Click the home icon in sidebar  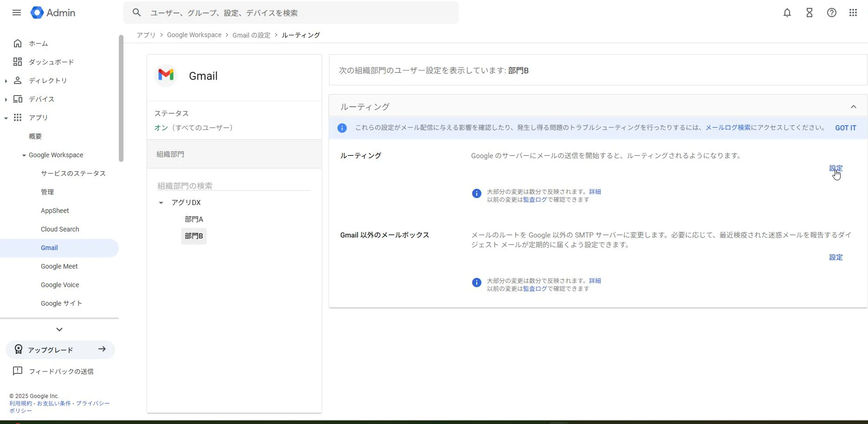coord(18,43)
